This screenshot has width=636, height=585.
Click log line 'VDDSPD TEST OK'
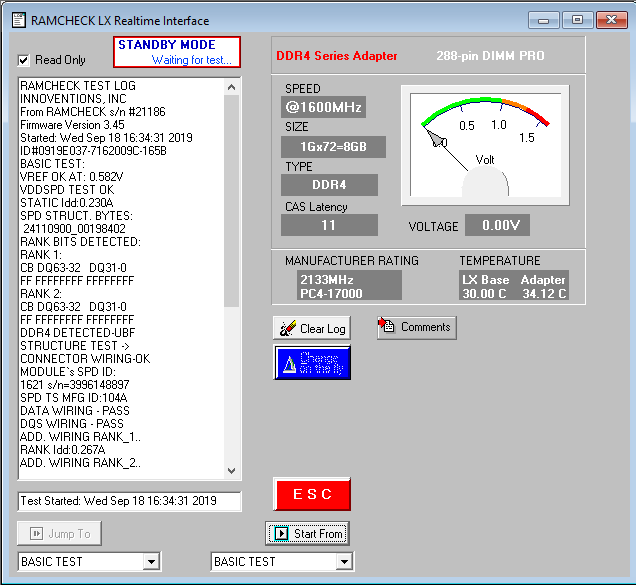67,189
